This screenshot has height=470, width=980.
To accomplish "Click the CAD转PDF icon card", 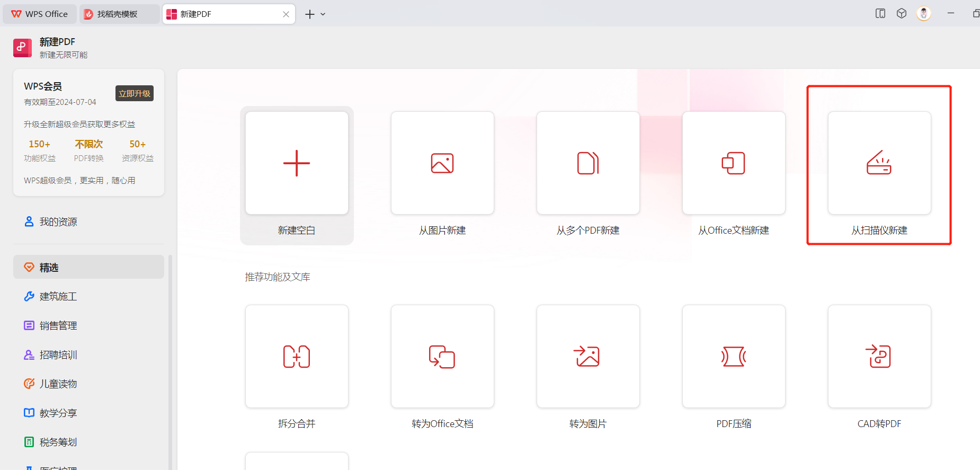I will coord(879,356).
